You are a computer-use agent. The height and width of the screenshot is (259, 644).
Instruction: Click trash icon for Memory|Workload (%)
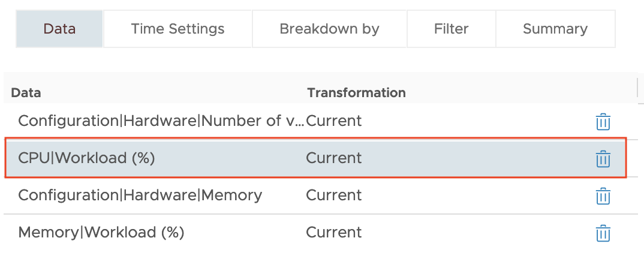point(603,233)
